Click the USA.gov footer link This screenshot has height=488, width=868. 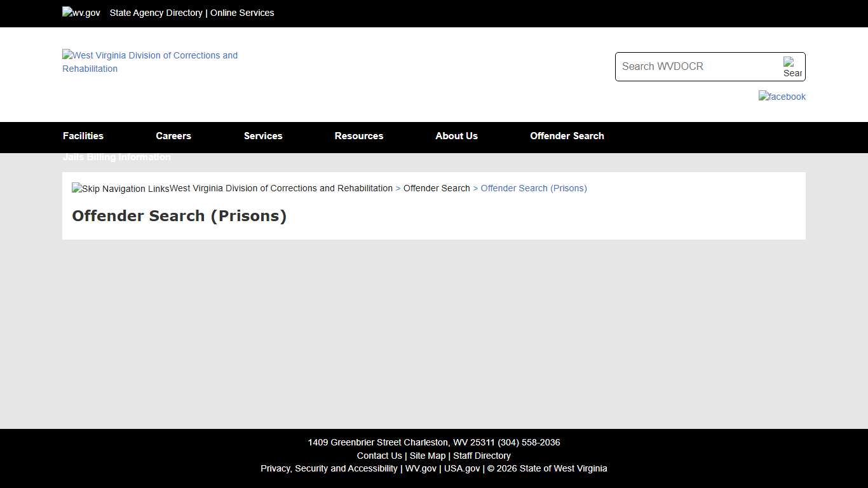click(x=461, y=468)
